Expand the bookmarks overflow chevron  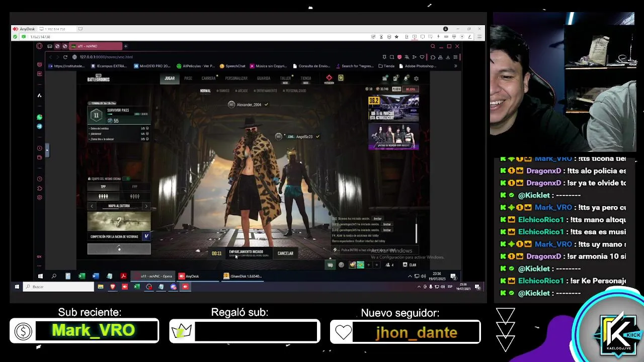point(455,66)
